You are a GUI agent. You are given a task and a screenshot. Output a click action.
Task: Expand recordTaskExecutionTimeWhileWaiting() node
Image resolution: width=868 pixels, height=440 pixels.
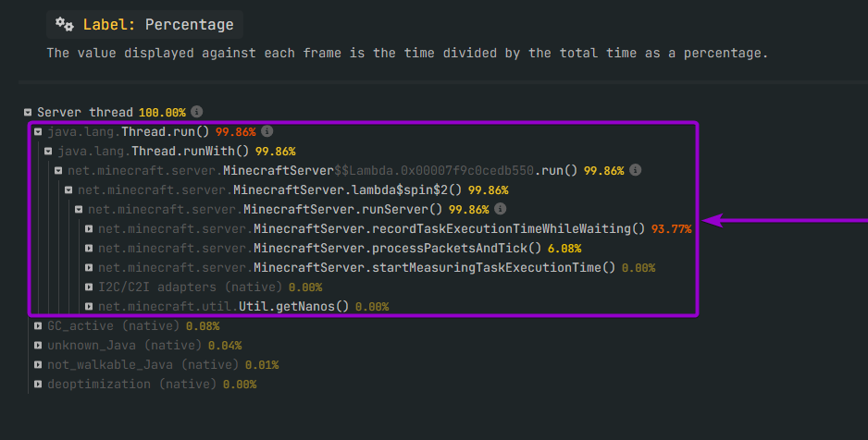[x=89, y=229]
